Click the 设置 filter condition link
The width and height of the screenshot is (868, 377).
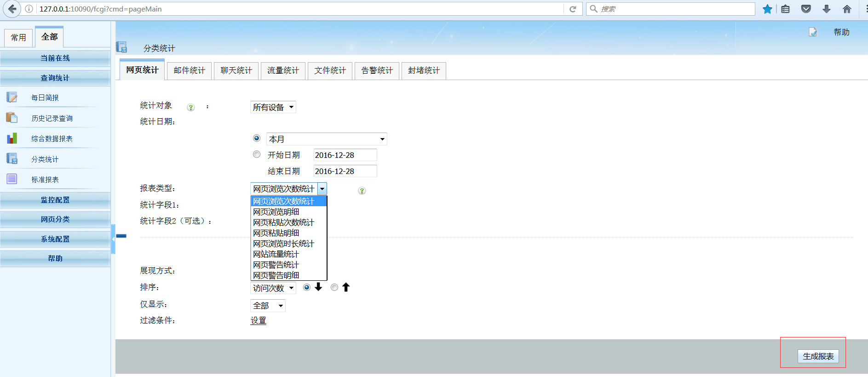[258, 320]
